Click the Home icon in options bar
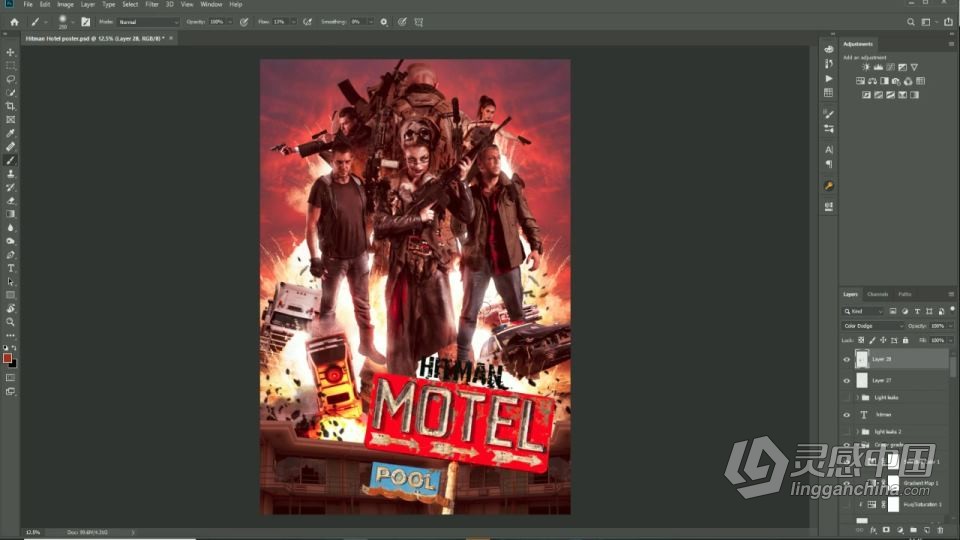Viewport: 960px width, 540px height. (x=14, y=22)
